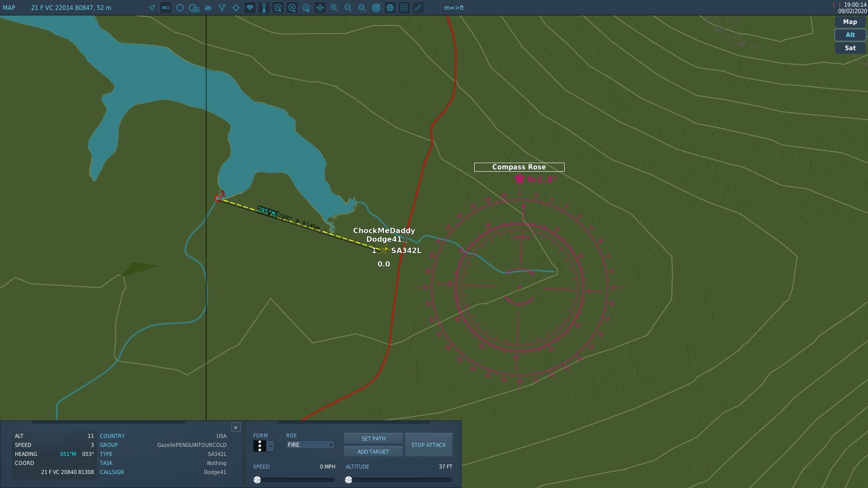Viewport: 868px width, 488px height.
Task: Adjust the SPEED slider handle
Action: tap(257, 480)
